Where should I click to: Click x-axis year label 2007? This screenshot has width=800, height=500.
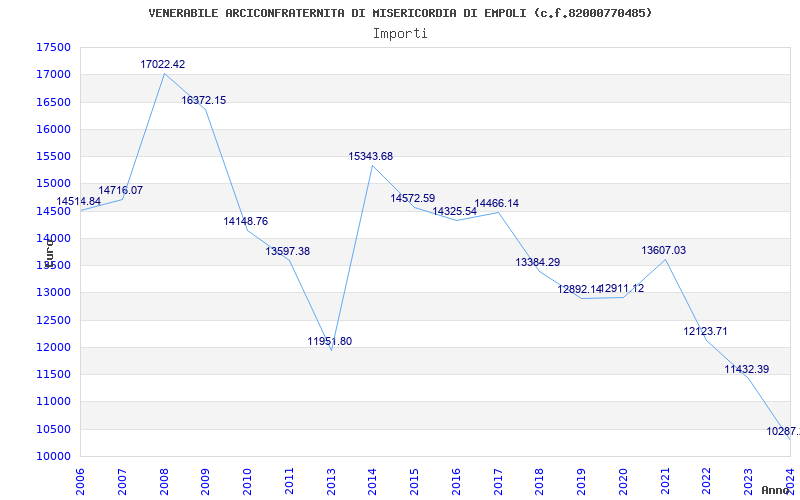point(122,481)
